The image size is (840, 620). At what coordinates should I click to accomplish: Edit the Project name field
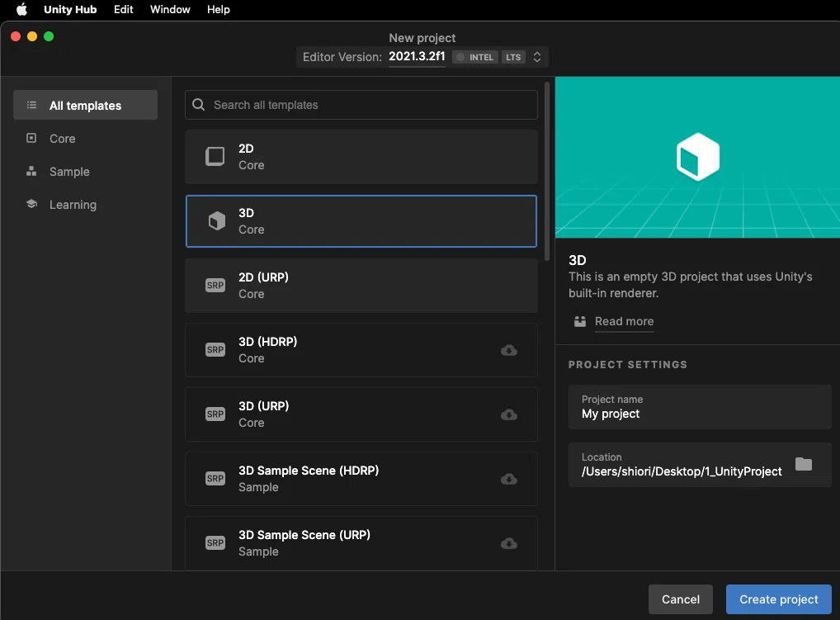pyautogui.click(x=700, y=407)
